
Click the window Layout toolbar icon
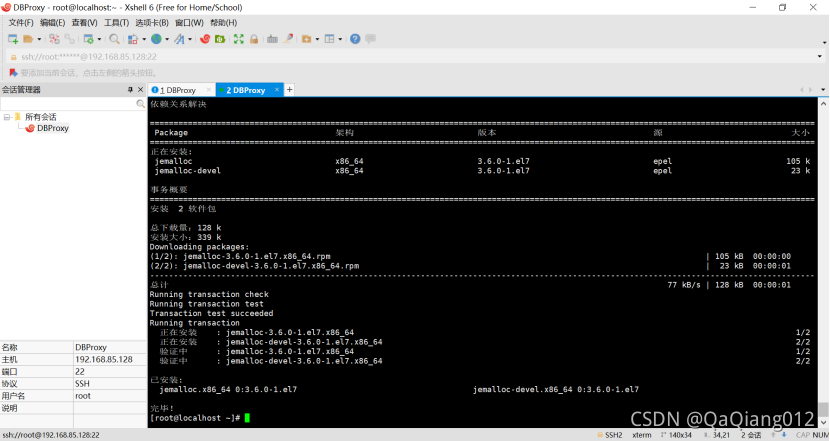point(329,39)
